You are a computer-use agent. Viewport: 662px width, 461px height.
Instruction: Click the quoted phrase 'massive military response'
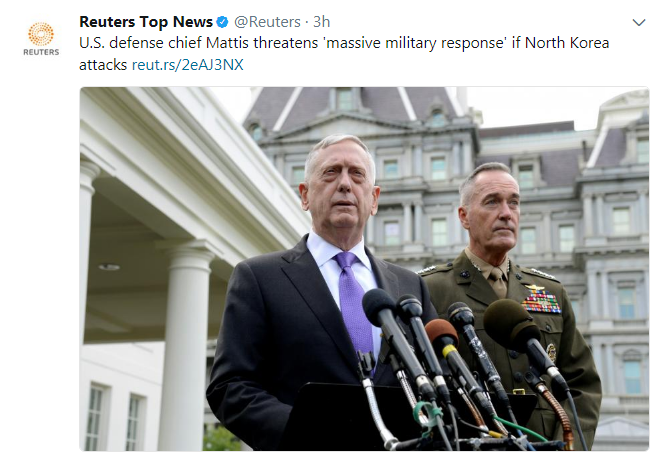(416, 43)
